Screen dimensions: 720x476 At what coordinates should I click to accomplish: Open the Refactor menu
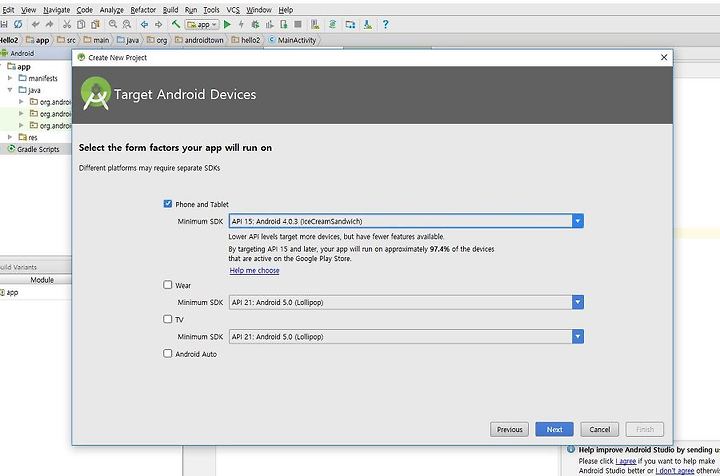click(x=143, y=10)
